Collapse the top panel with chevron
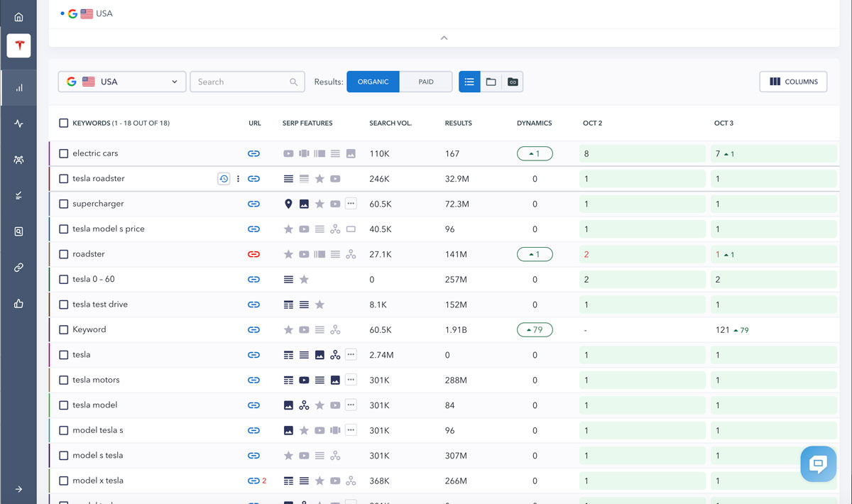852x504 pixels. coord(444,38)
